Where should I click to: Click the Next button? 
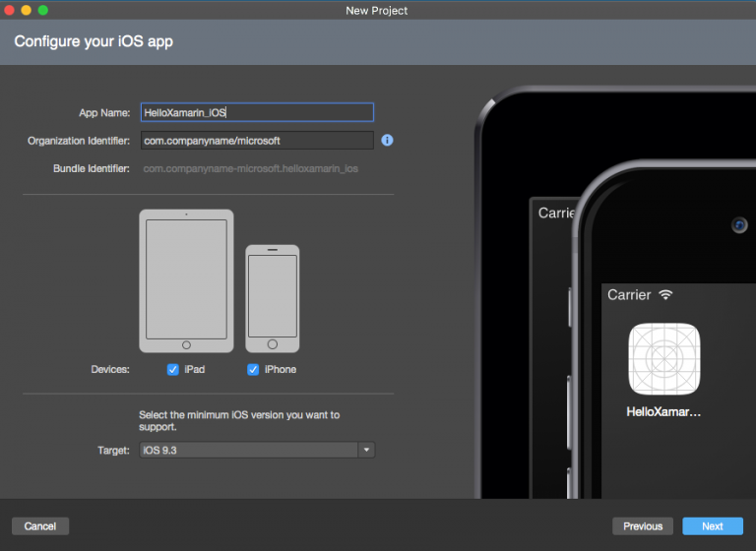713,526
